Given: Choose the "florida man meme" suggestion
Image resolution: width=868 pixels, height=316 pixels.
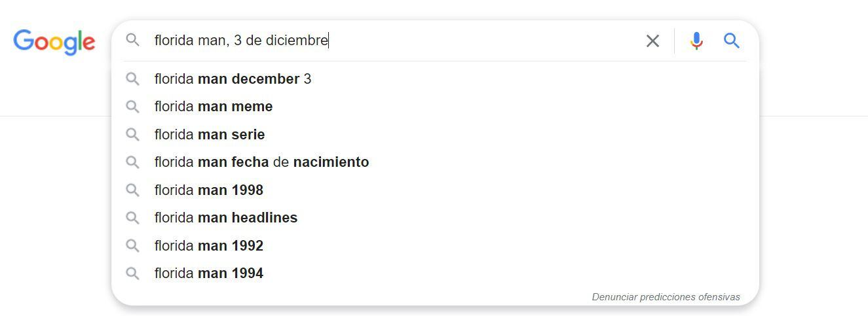Looking at the screenshot, I should point(214,107).
